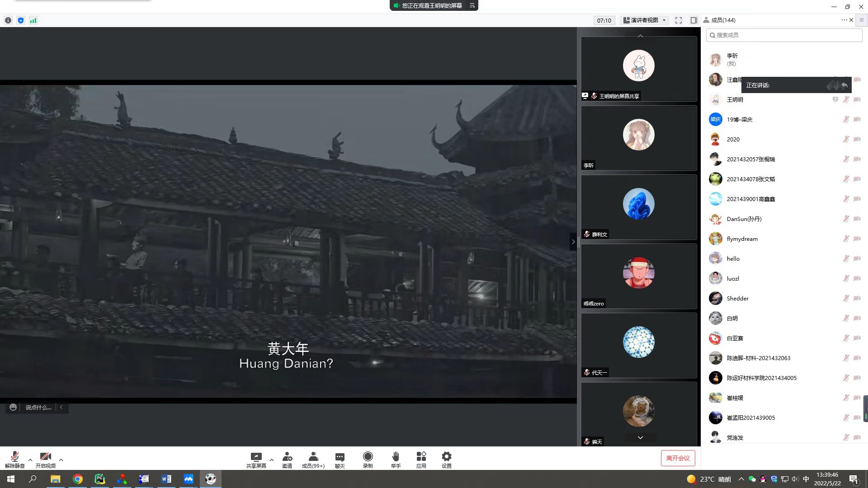Open the members panel more options (...)
Image resolution: width=868 pixels, height=488 pixels.
click(844, 20)
